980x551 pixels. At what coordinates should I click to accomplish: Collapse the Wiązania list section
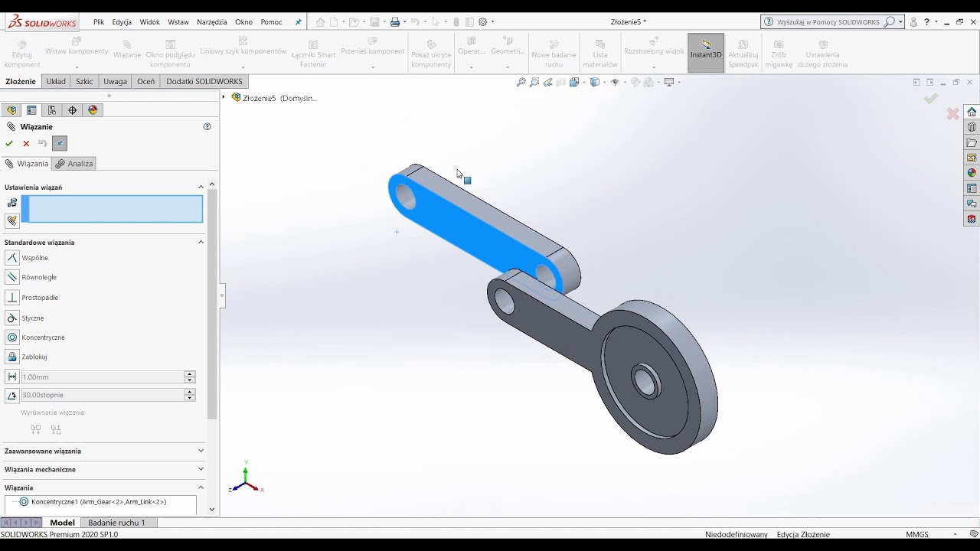[201, 487]
